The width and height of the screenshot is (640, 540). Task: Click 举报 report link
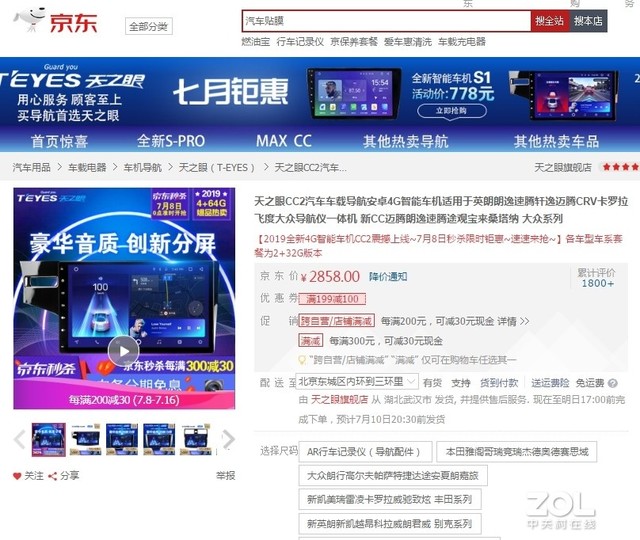[225, 476]
